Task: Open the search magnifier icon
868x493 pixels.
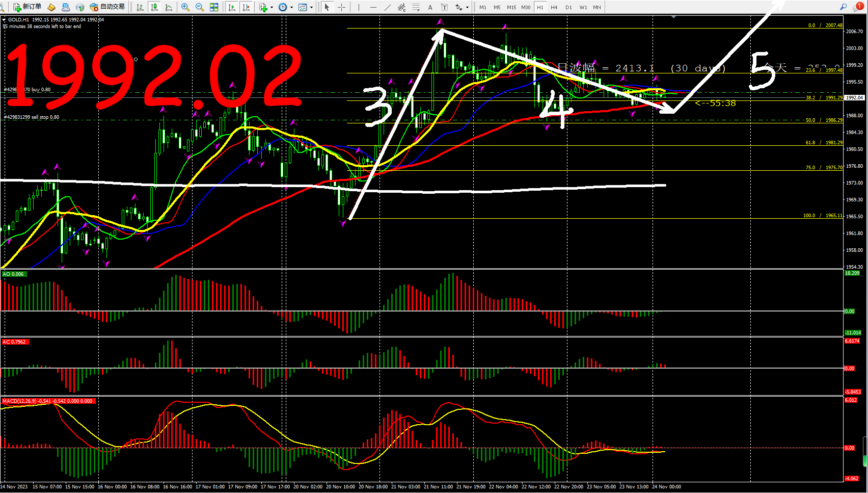Action: [x=843, y=7]
